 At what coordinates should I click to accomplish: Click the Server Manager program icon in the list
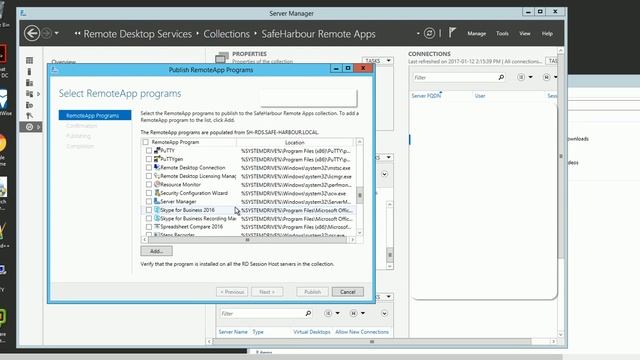[x=157, y=201]
